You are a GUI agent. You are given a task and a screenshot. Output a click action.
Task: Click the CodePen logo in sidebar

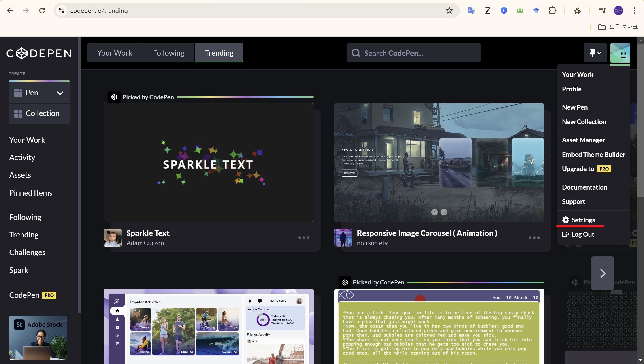(39, 53)
